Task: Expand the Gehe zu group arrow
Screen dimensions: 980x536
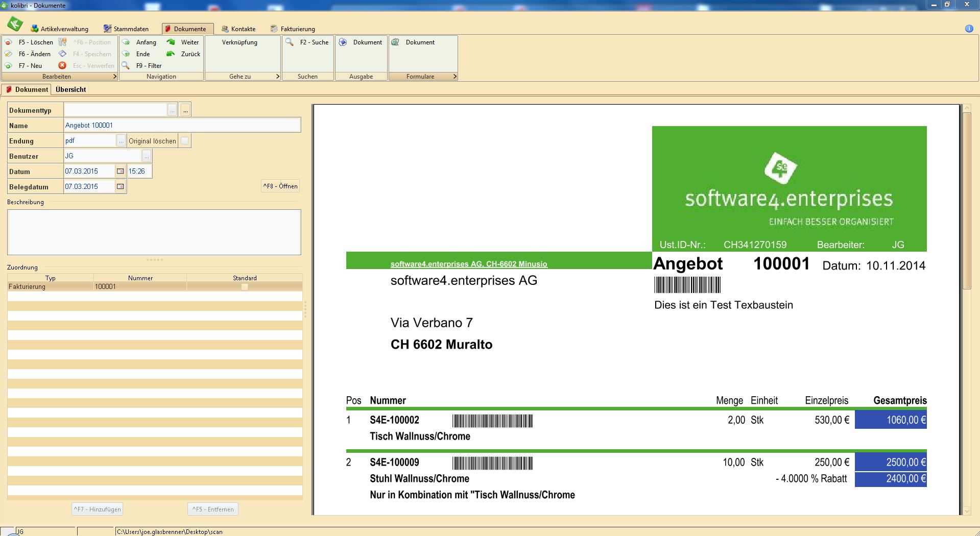Action: coord(278,77)
